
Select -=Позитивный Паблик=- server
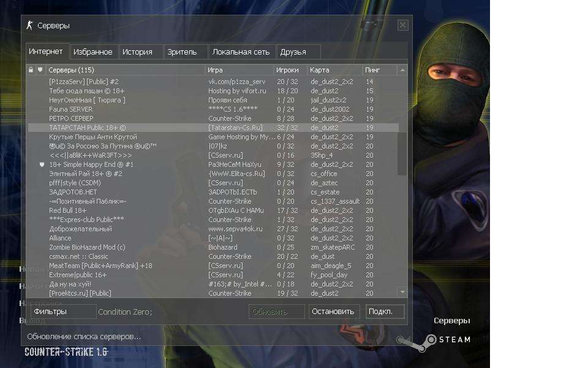(x=213, y=201)
